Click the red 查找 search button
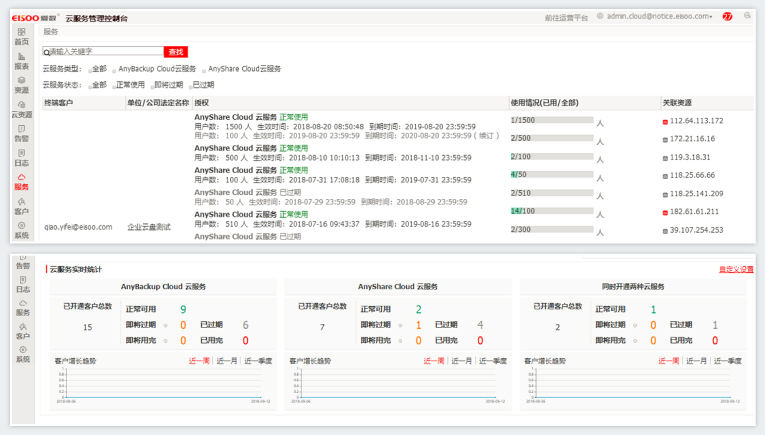765x435 pixels. [176, 51]
